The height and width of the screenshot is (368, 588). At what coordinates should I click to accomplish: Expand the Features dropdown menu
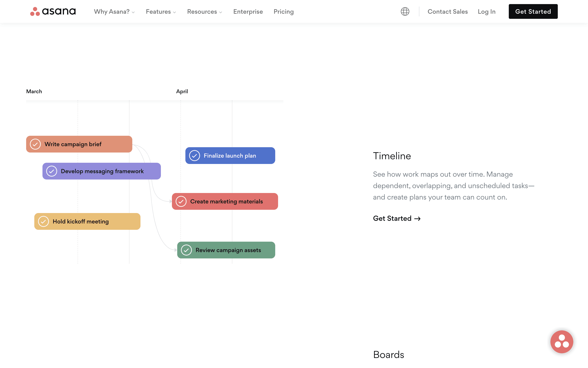[161, 11]
